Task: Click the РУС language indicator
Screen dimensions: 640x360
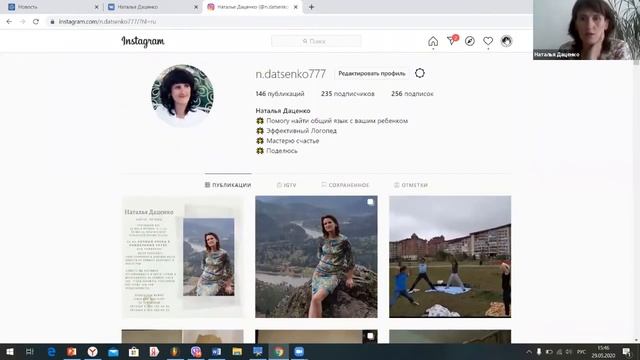Action: 581,351
